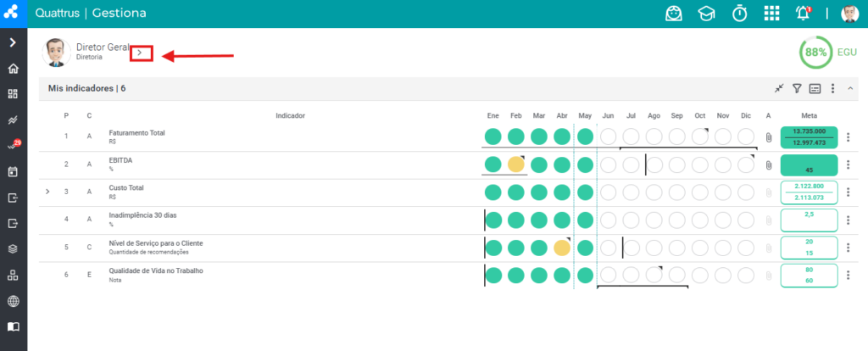
Task: Click the EBITDA indicator name
Action: [x=120, y=160]
